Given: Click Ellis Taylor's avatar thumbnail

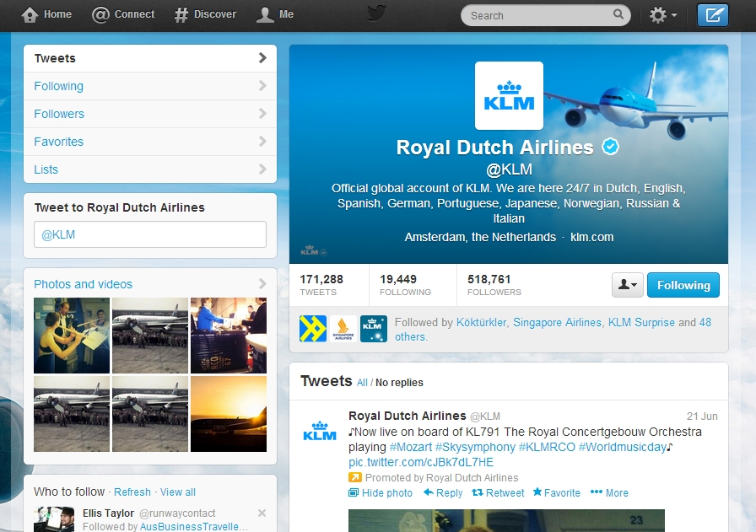Looking at the screenshot, I should [x=54, y=519].
